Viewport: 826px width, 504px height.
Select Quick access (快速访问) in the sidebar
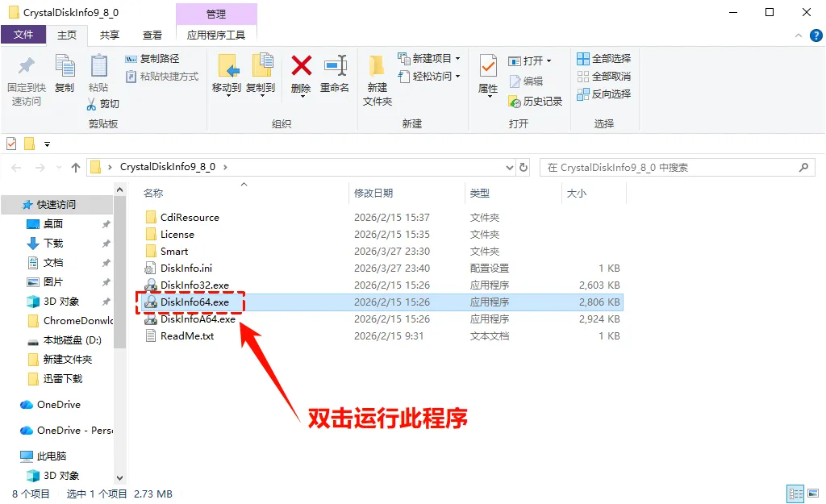(x=56, y=204)
